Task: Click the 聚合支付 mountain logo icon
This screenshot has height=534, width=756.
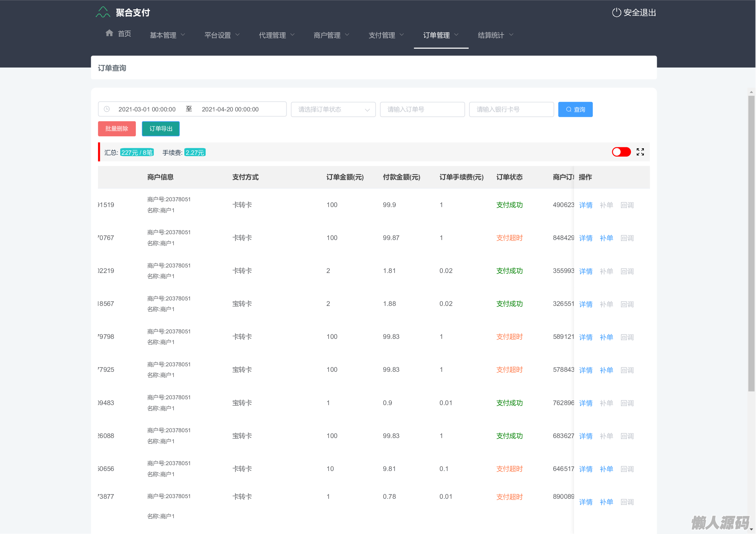Action: tap(103, 13)
